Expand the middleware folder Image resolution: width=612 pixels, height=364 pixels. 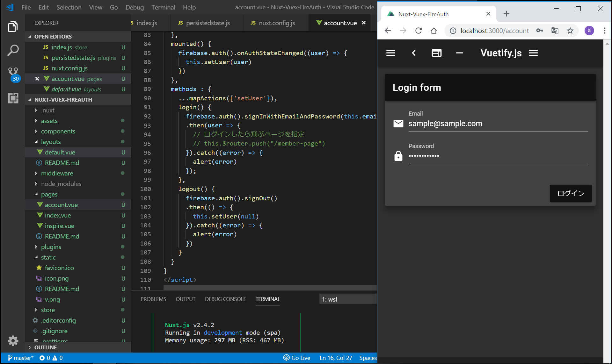point(78,173)
